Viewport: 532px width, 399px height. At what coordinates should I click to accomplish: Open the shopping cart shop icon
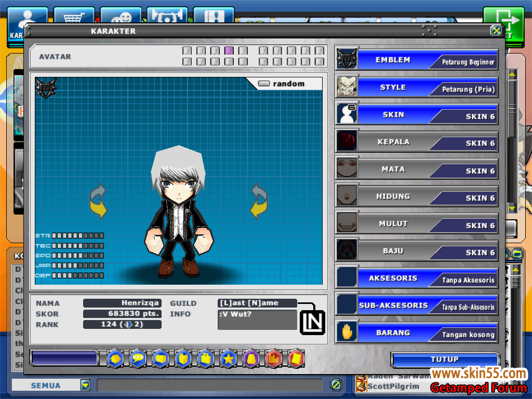coord(74,16)
